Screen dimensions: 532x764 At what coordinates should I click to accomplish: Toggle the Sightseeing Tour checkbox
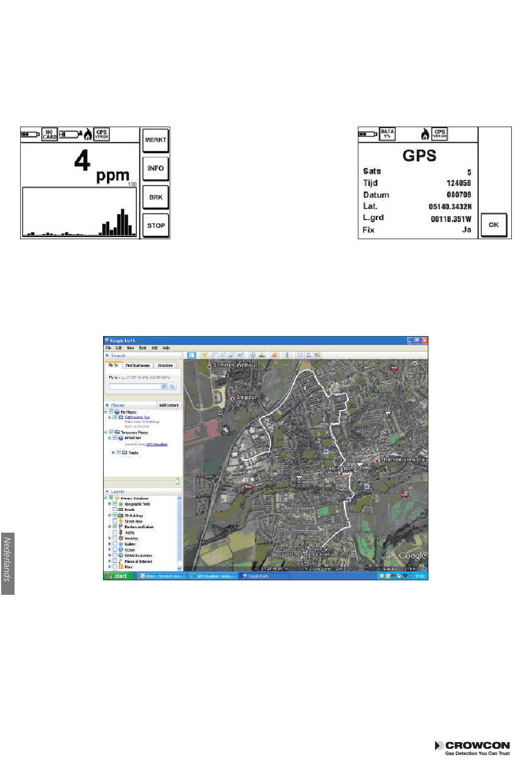[x=115, y=417]
